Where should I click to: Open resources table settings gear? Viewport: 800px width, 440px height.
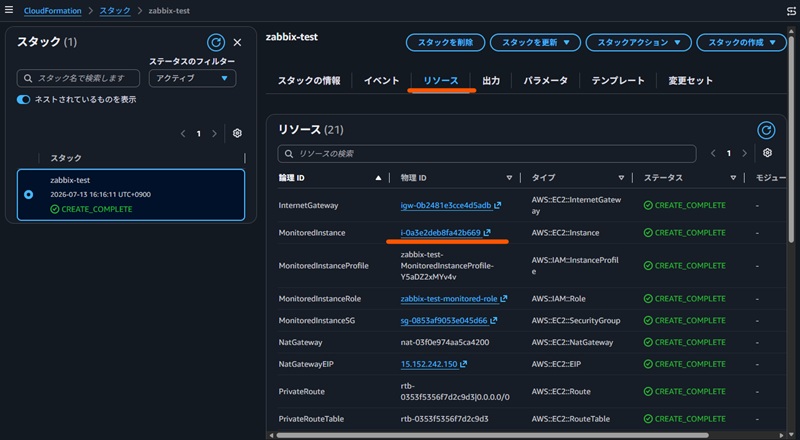tap(767, 153)
